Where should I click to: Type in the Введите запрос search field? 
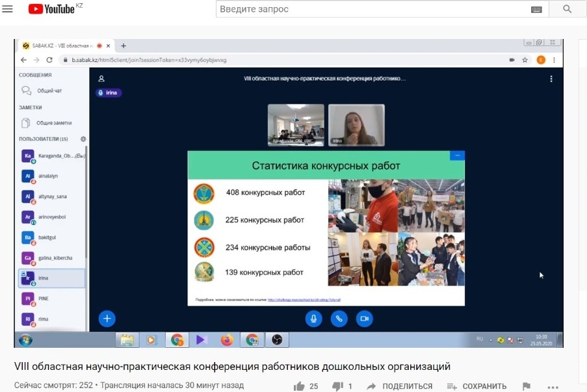click(x=371, y=9)
